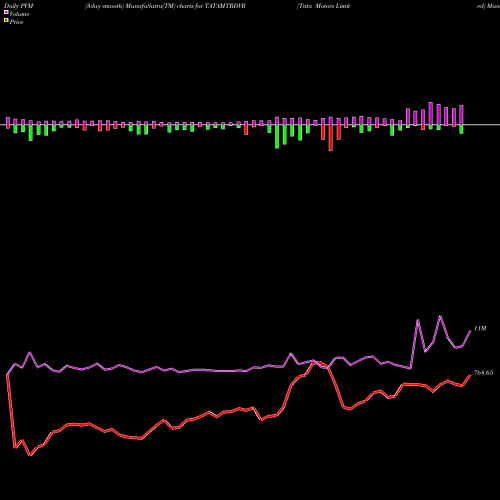500x500 pixels.
Task: Click the 768.65 price value label
Action: point(483,373)
